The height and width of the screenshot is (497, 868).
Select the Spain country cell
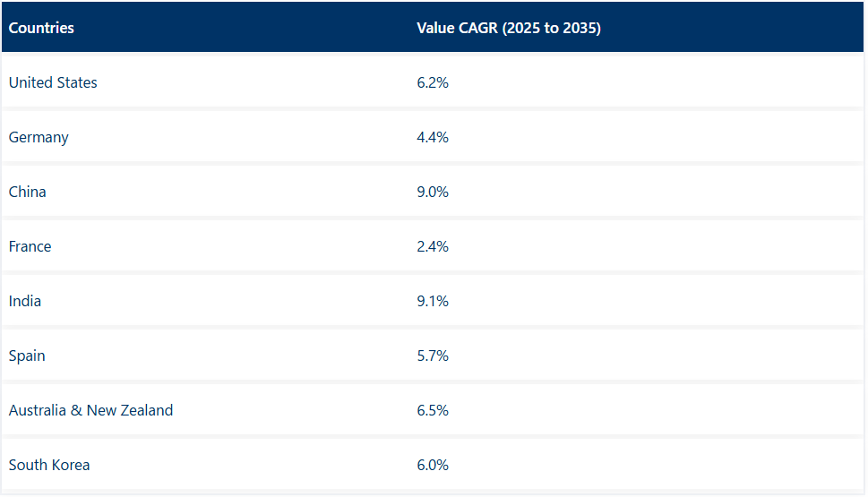click(27, 356)
